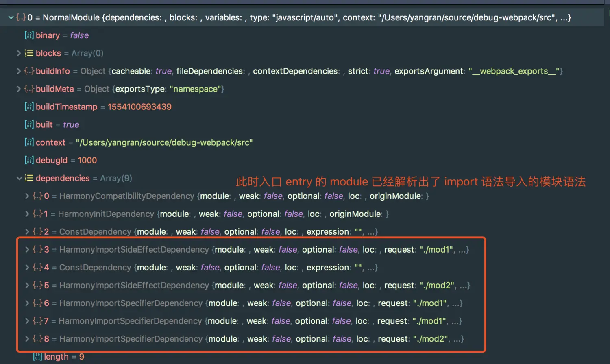Click the length field type icon
This screenshot has height=364, width=610.
click(37, 357)
